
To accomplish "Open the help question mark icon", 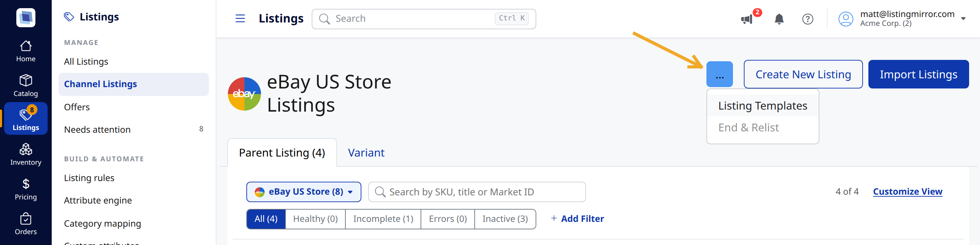I will 807,19.
